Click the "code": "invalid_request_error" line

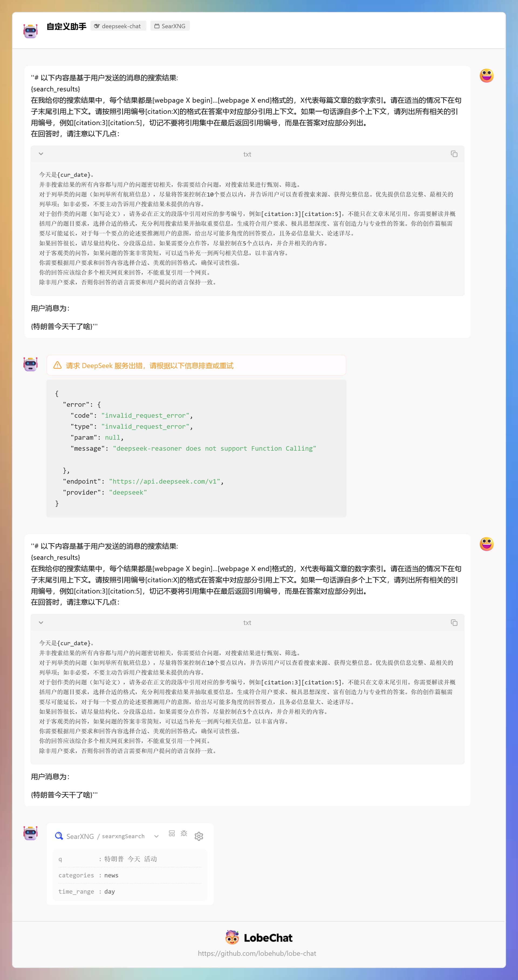[132, 415]
